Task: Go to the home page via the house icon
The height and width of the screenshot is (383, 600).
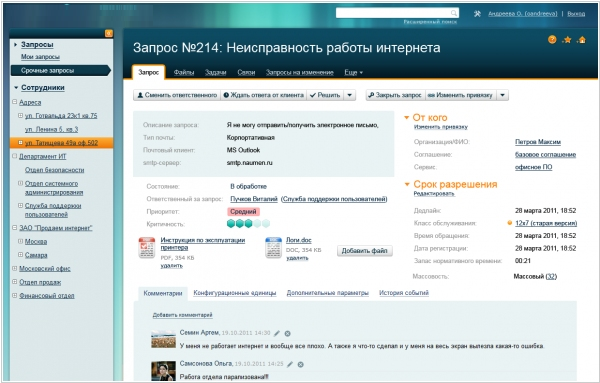Action: (582, 39)
